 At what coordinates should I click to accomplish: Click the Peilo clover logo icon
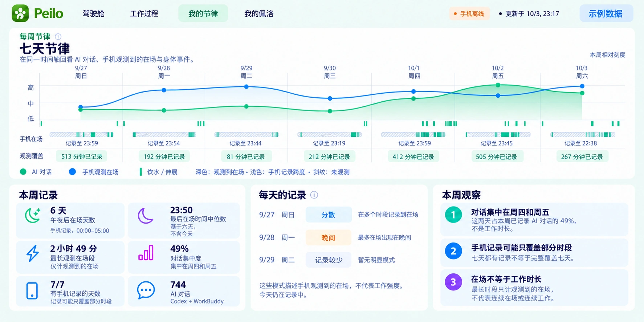pyautogui.click(x=20, y=13)
